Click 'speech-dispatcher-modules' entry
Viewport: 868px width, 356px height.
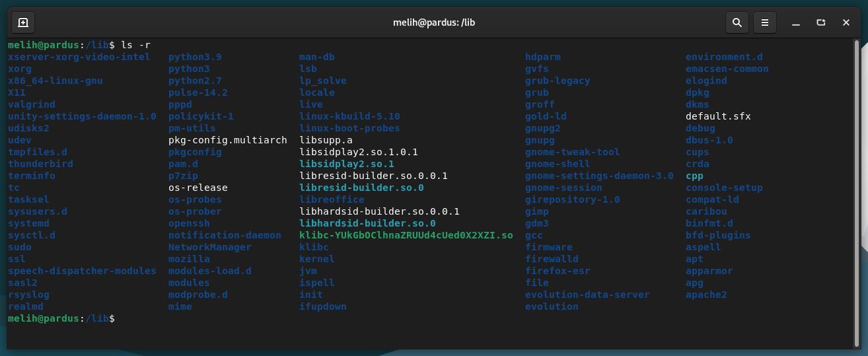pyautogui.click(x=82, y=271)
